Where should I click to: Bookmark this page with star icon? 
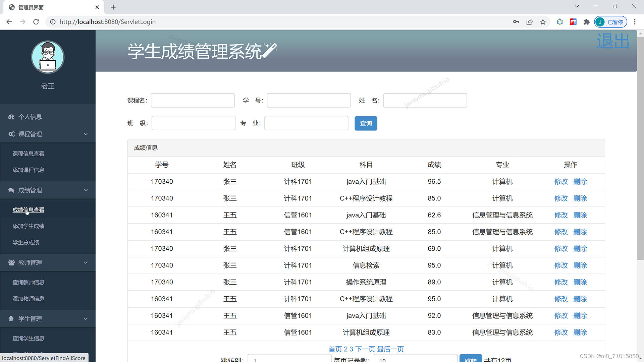pyautogui.click(x=543, y=22)
